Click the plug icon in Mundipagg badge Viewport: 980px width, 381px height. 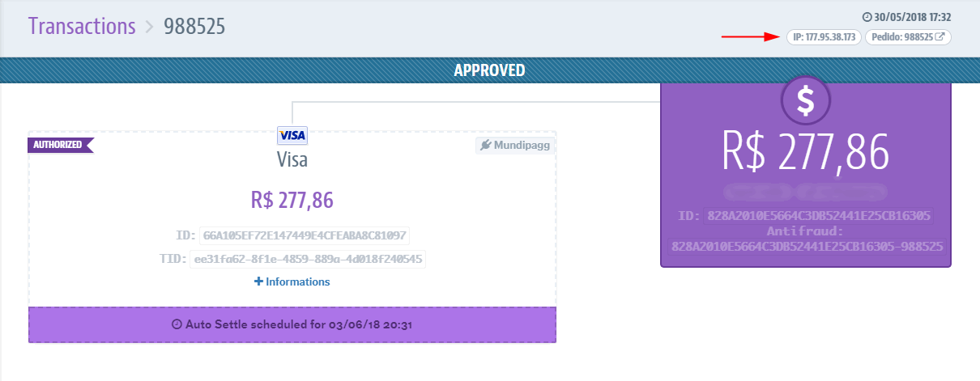(485, 146)
